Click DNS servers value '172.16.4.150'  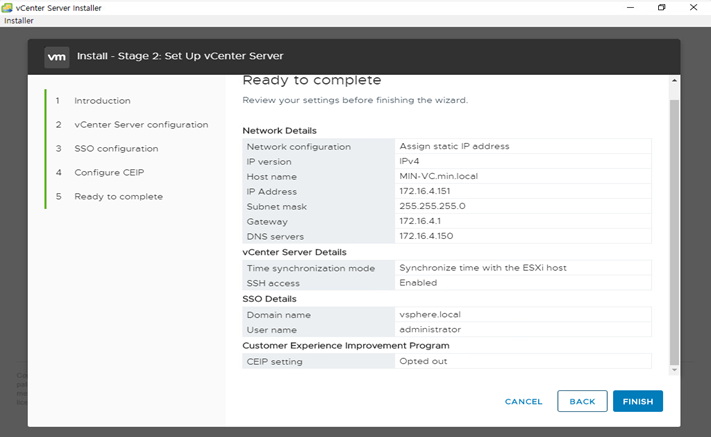[x=426, y=236]
